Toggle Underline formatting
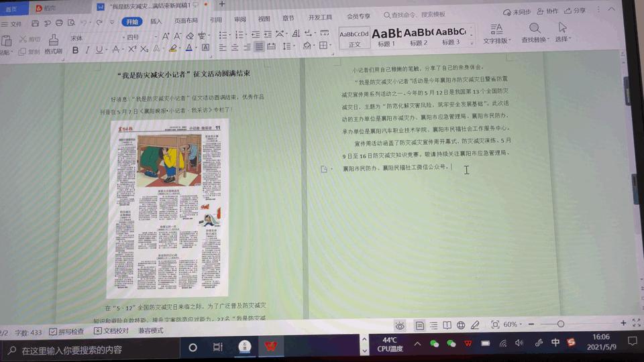 (x=99, y=50)
